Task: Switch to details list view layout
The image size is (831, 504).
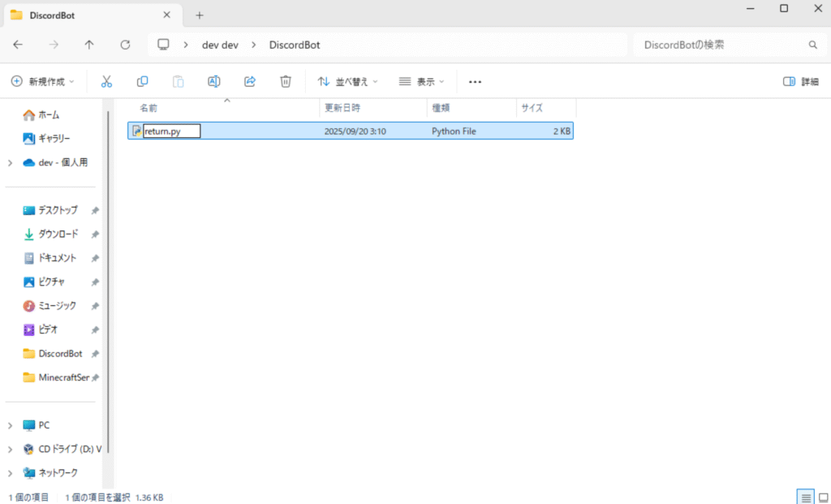Action: click(805, 497)
